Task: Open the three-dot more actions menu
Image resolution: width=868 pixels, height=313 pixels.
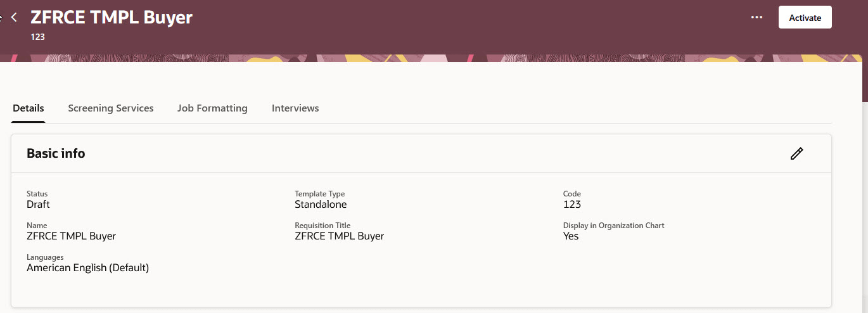Action: [x=756, y=18]
